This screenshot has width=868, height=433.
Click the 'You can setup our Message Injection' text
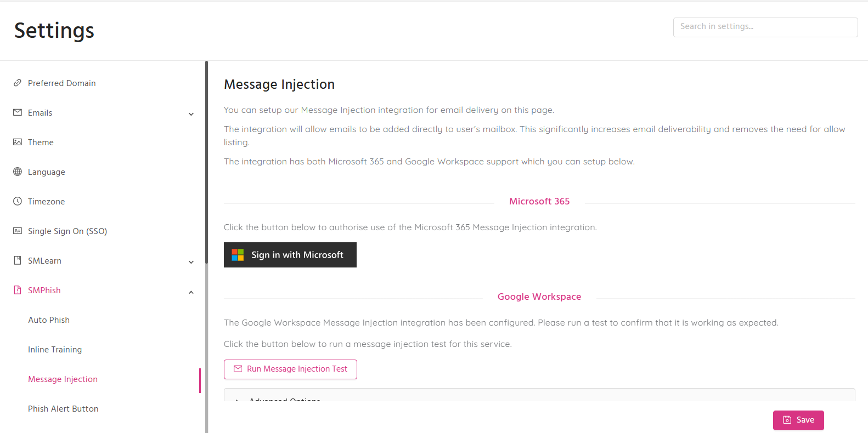coord(389,110)
